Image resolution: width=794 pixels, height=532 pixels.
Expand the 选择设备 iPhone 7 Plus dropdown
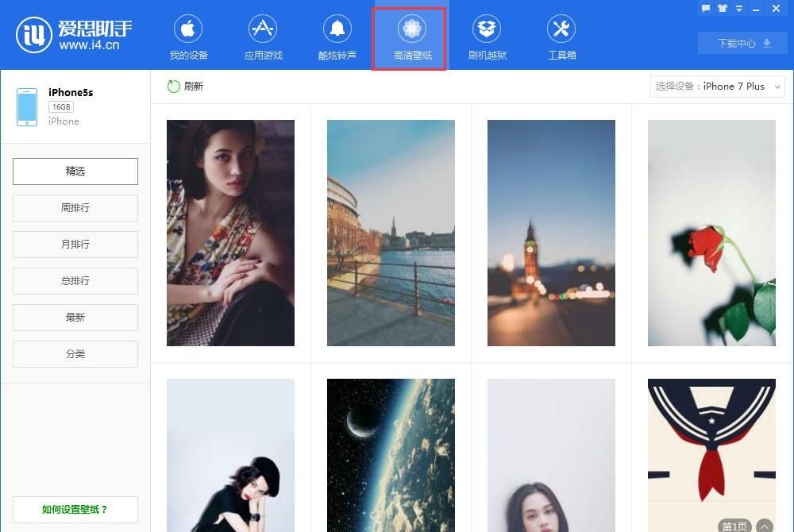coord(717,87)
